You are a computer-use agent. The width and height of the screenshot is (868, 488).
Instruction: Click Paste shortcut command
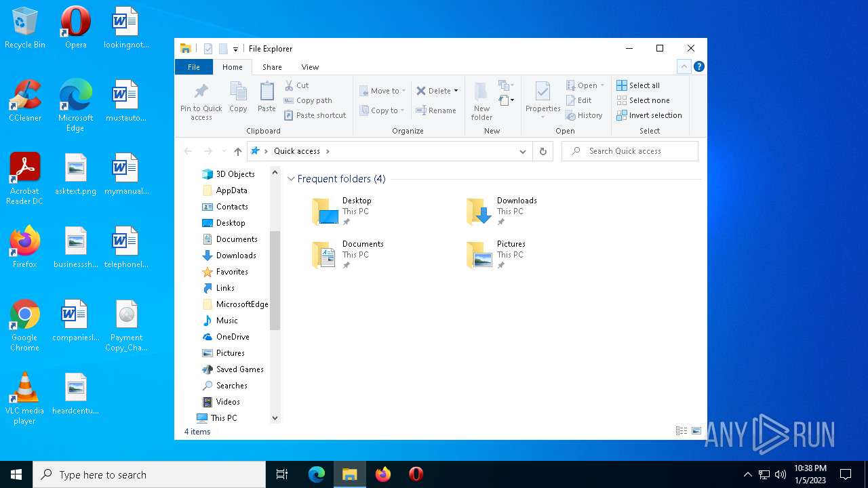315,115
